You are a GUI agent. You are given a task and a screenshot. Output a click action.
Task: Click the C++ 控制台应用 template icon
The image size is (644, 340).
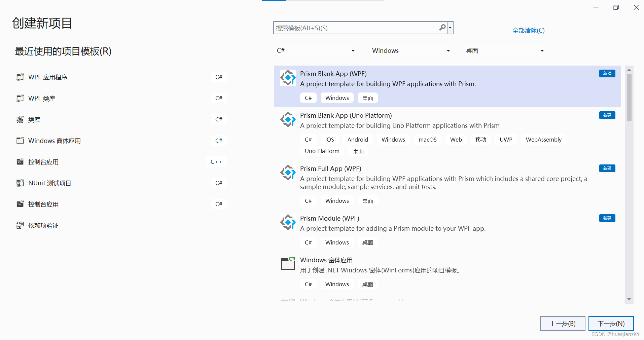tap(20, 162)
